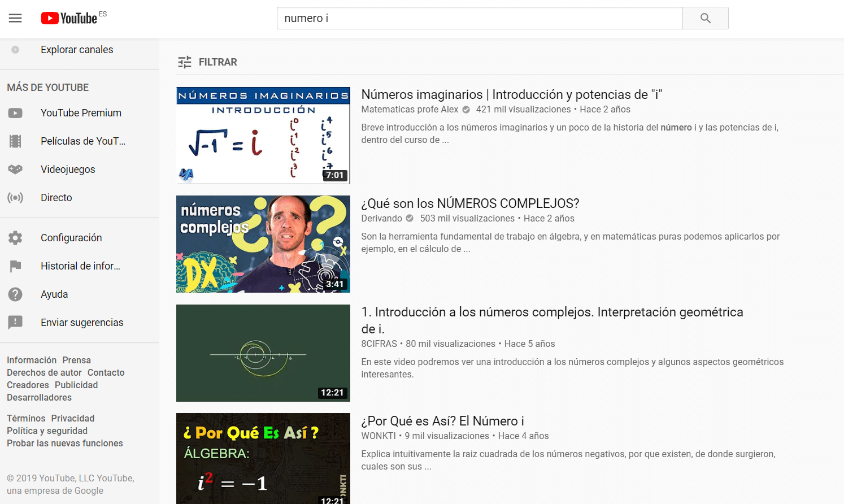Open Historial de informes

[x=80, y=266]
